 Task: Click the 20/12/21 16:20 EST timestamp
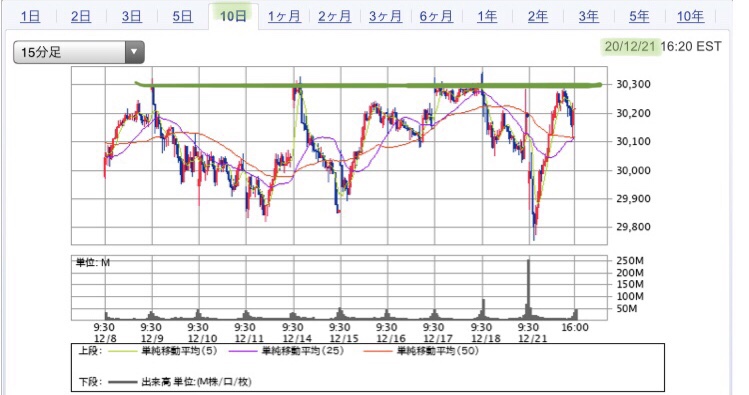point(663,46)
